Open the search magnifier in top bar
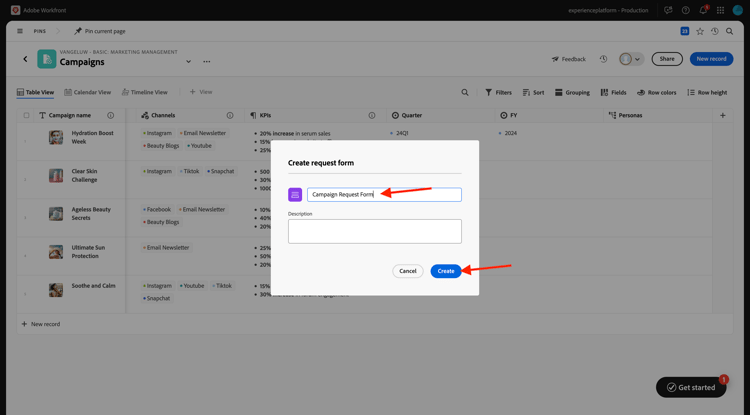The width and height of the screenshot is (750, 415). [729, 31]
